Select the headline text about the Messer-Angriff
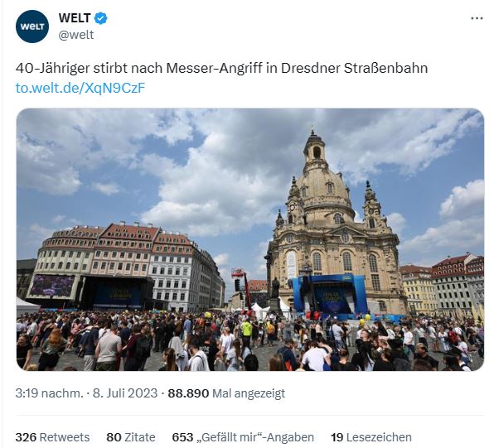The image size is (494, 448). (221, 68)
